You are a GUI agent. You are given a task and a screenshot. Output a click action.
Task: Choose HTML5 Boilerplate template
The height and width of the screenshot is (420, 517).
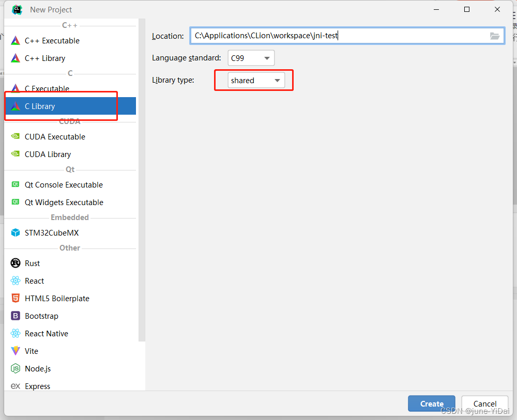click(70, 298)
